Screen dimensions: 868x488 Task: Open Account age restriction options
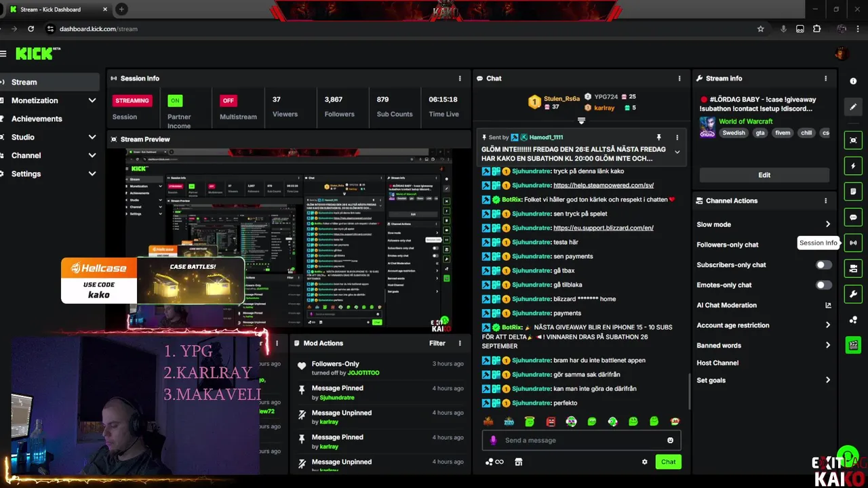tap(828, 325)
